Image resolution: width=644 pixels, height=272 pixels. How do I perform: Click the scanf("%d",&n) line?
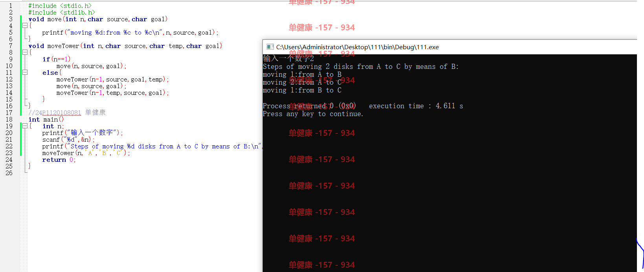point(68,140)
